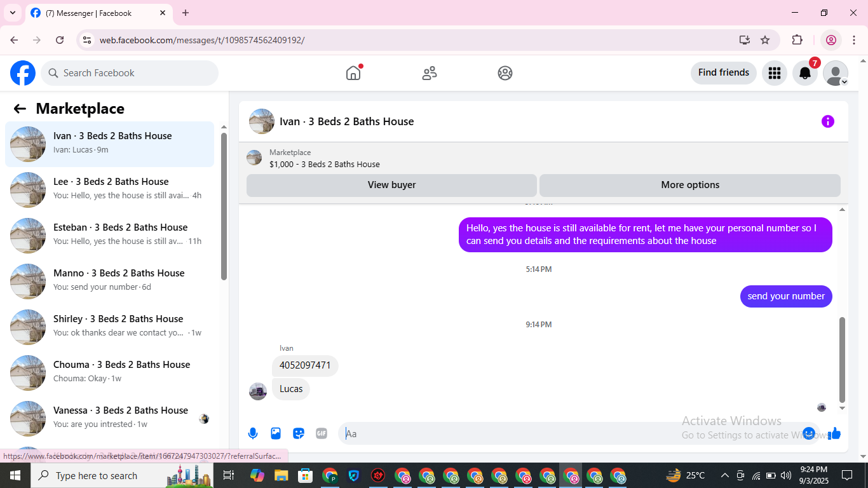Image resolution: width=868 pixels, height=488 pixels.
Task: Click the Marketplace listing $1,000 banner
Action: coord(543,158)
